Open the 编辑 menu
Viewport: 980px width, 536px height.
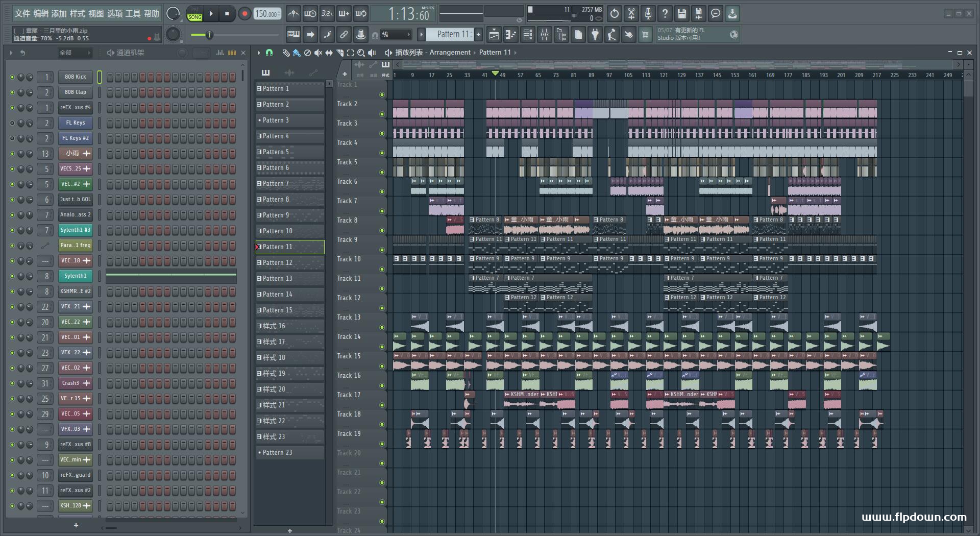pyautogui.click(x=41, y=14)
